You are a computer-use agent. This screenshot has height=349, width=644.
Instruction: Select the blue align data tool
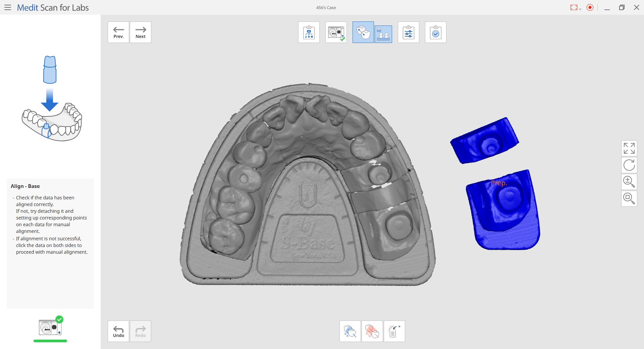pyautogui.click(x=350, y=331)
